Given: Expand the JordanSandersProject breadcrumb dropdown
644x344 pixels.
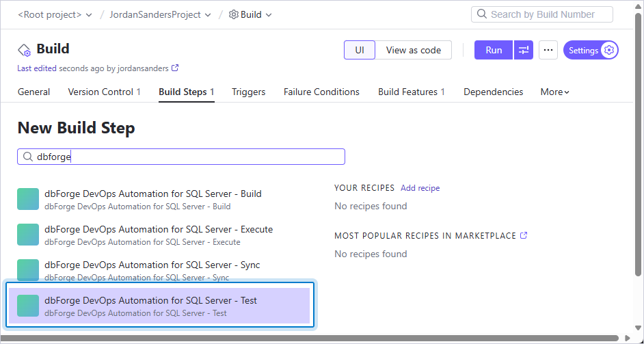Looking at the screenshot, I should (x=208, y=15).
